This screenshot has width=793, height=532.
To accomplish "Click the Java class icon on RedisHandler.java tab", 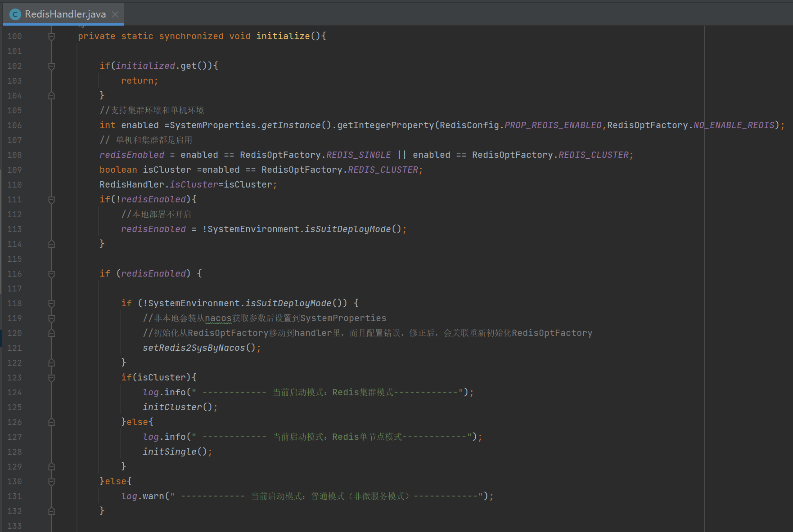I will 15,14.
